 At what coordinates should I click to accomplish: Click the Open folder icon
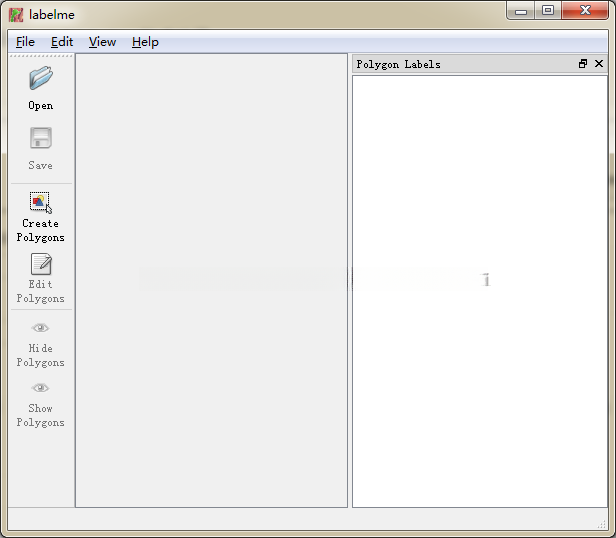coord(41,78)
